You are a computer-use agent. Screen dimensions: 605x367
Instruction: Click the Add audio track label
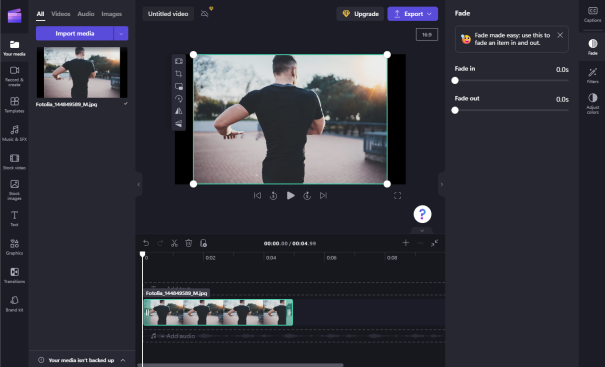tap(181, 336)
